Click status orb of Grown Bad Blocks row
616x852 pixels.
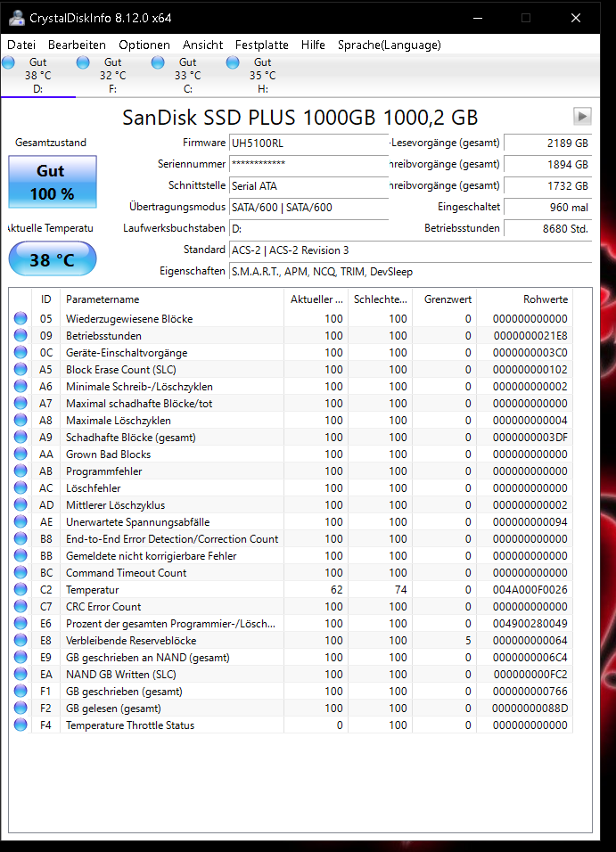21,454
